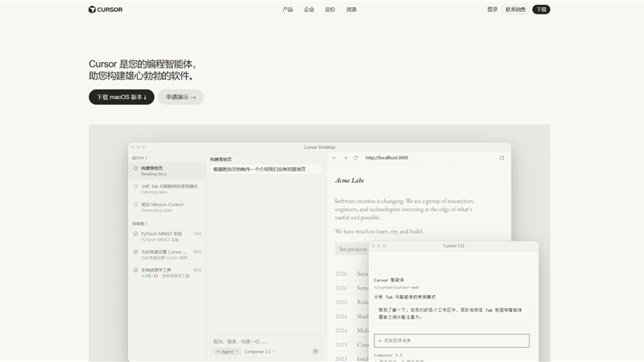Click the checkmark icon beside PyTorch MNIST 实验
Viewport: 644px width, 362px height.
coord(135,233)
